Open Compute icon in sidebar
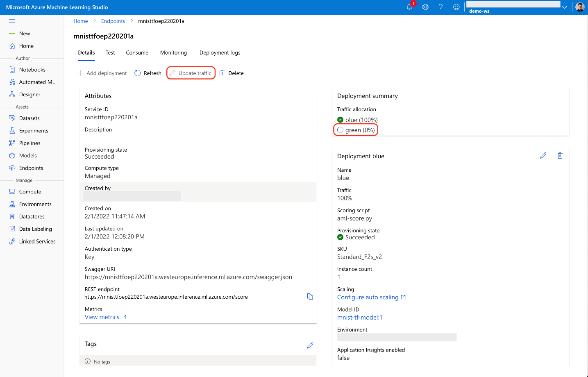Image resolution: width=588 pixels, height=377 pixels. pyautogui.click(x=12, y=192)
